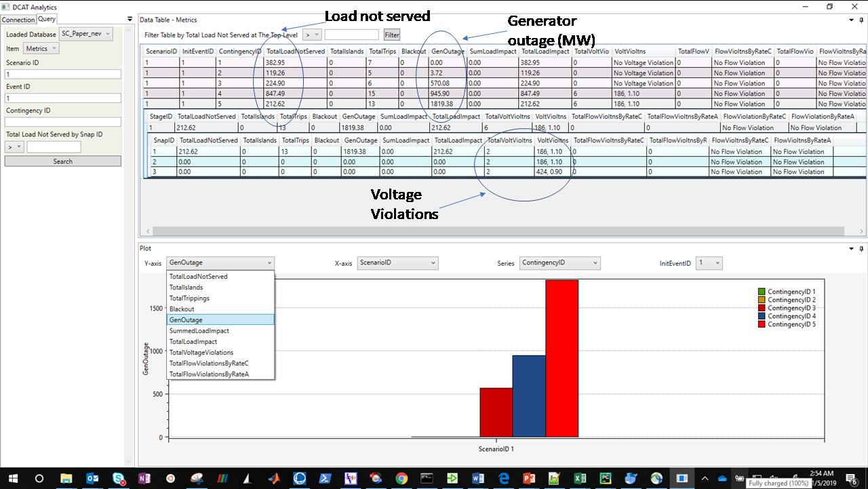Screen dimensions: 868x489
Task: Select the Query tab
Action: point(47,19)
